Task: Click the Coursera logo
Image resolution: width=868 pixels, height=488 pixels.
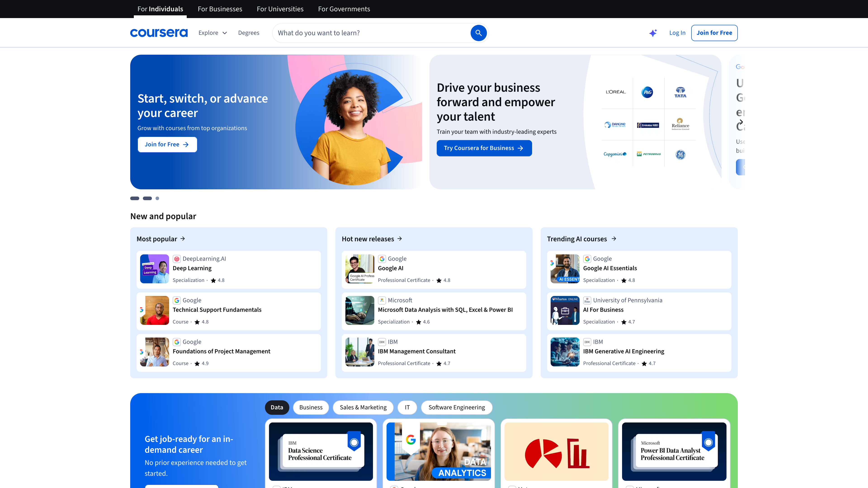Action: tap(159, 33)
